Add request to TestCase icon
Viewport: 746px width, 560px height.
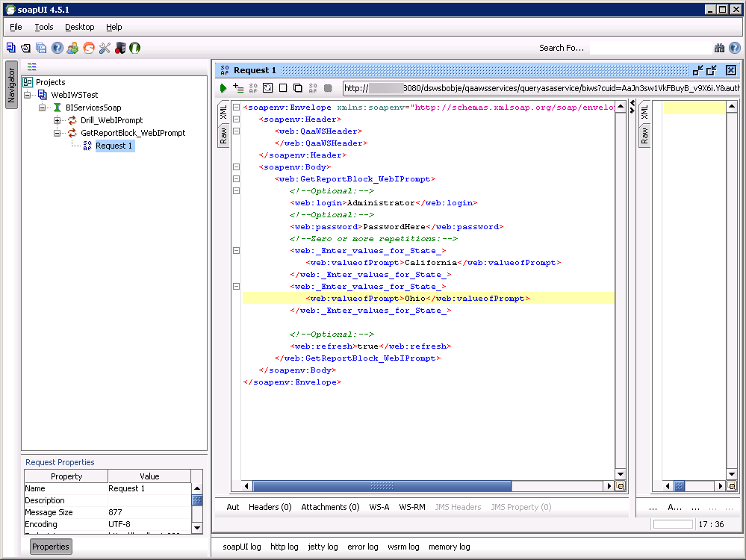tap(238, 88)
